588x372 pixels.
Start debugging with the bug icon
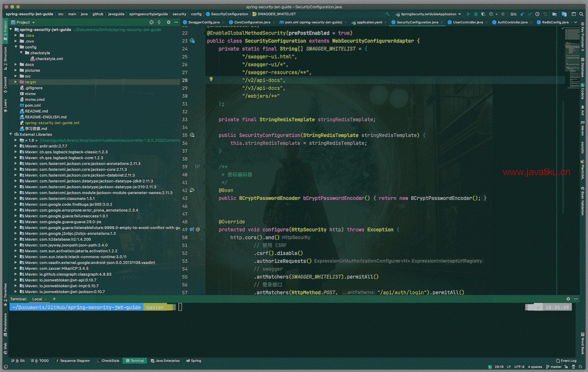(476, 14)
